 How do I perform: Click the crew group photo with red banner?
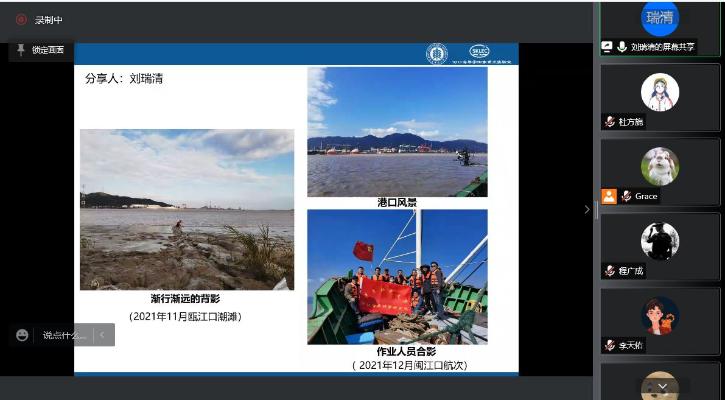397,277
